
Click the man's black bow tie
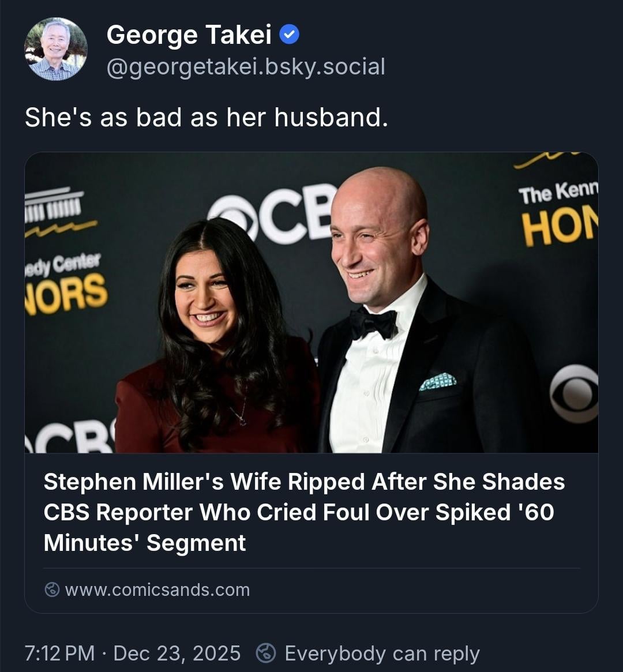373,323
